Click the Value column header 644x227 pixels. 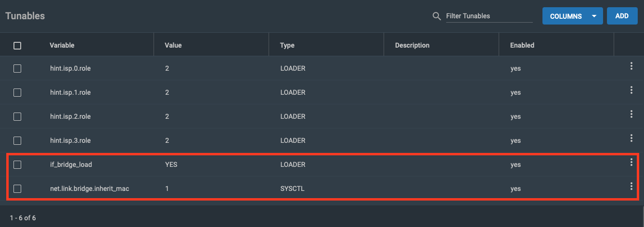pos(173,45)
